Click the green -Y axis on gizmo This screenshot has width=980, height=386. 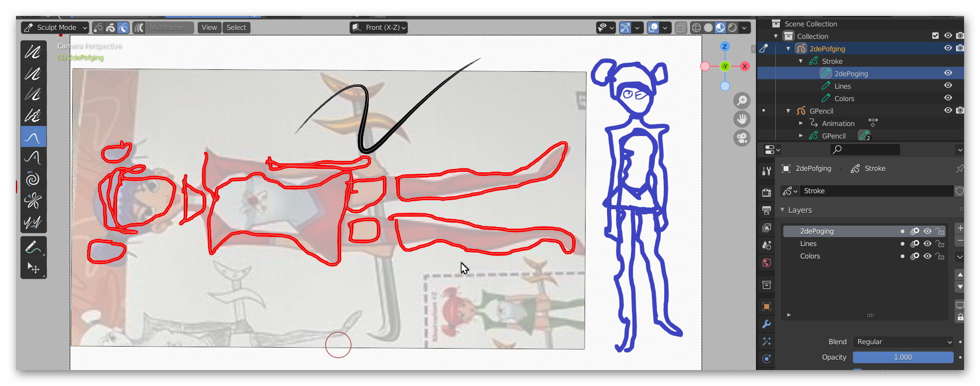[725, 66]
